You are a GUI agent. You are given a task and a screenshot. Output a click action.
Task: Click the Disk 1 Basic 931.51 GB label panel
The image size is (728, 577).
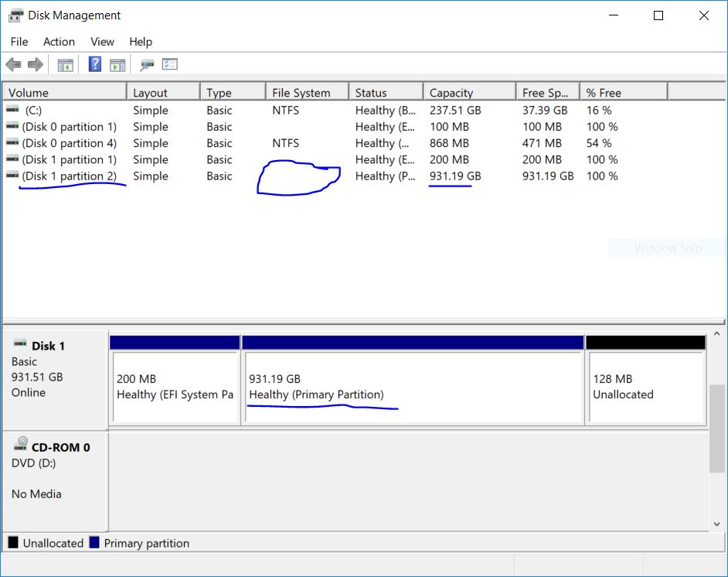pos(55,380)
